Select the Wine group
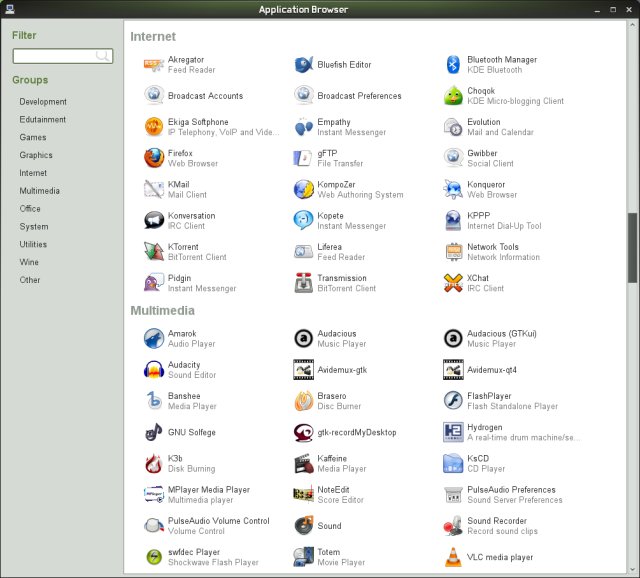This screenshot has width=640, height=578. pyautogui.click(x=29, y=262)
